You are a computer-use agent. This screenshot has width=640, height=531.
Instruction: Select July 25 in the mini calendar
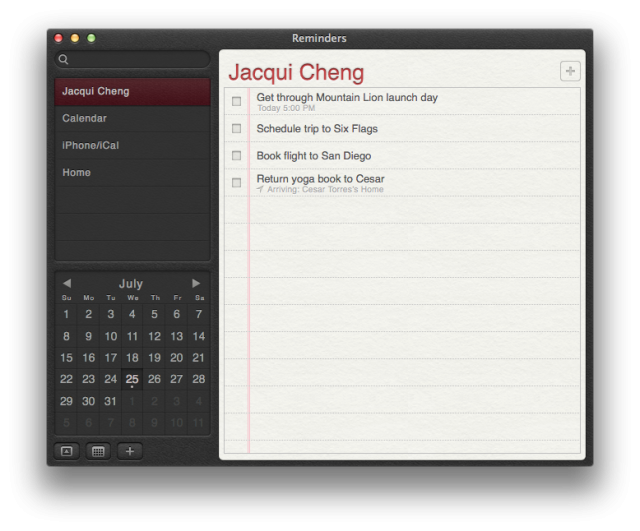click(132, 379)
